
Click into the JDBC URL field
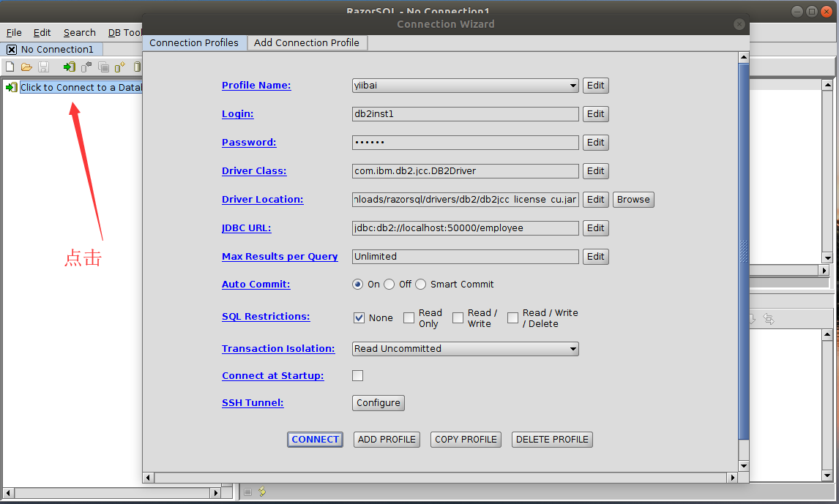tap(465, 228)
